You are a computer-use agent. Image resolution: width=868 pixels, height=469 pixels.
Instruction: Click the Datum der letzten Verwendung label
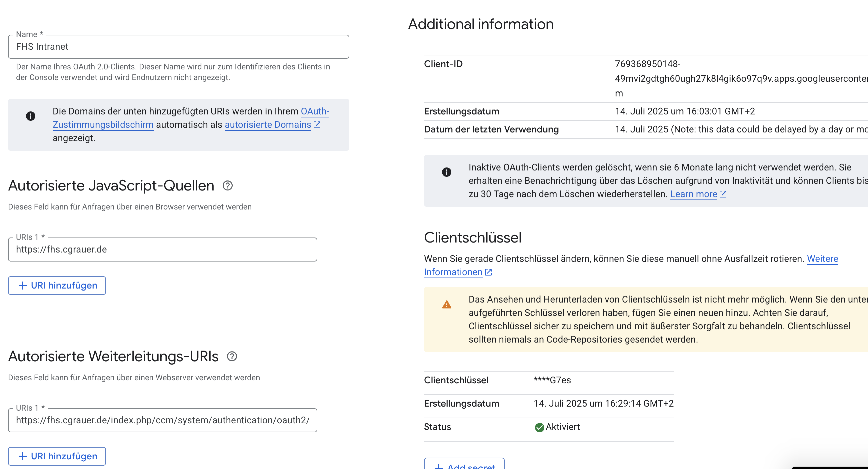pos(491,129)
